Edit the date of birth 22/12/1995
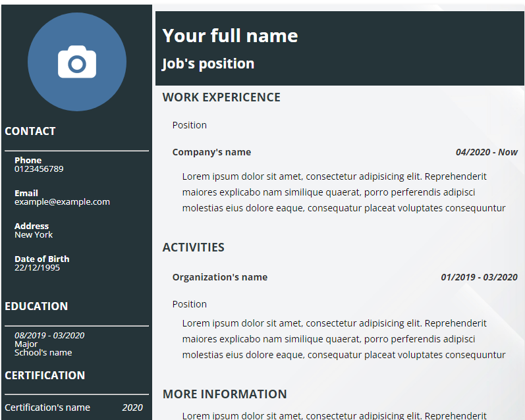The width and height of the screenshot is (525, 420). 37,268
